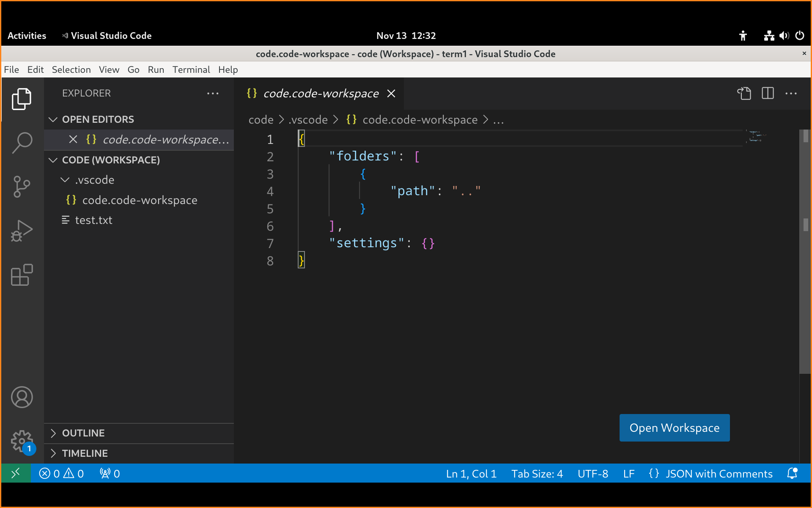Click the Accounts icon
The image size is (812, 508).
22,397
